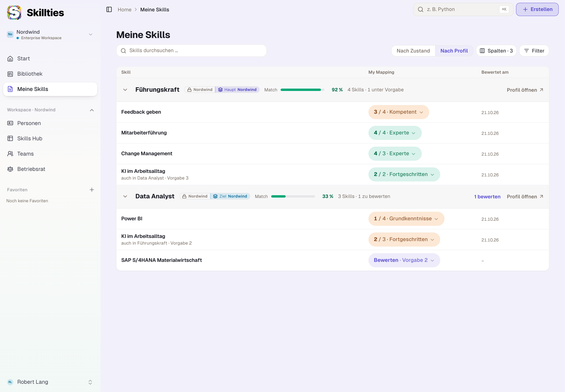The image size is (565, 392).
Task: Add a favorite with the plus icon
Action: coord(92,190)
